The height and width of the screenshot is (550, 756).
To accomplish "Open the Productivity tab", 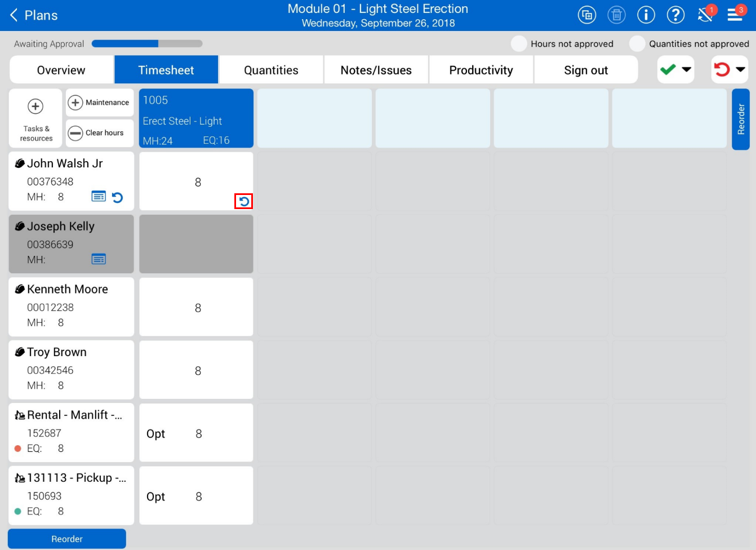I will coord(481,70).
